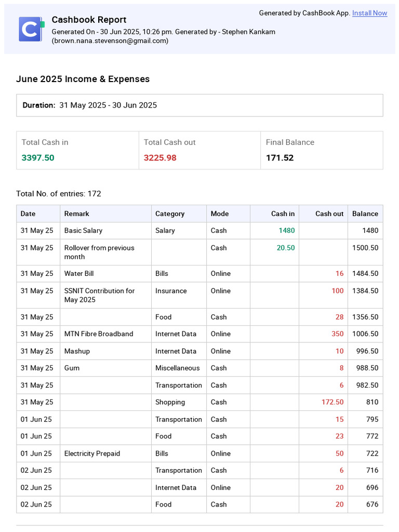Select the Cashbook Report title
This screenshot has width=399, height=532.
click(89, 20)
